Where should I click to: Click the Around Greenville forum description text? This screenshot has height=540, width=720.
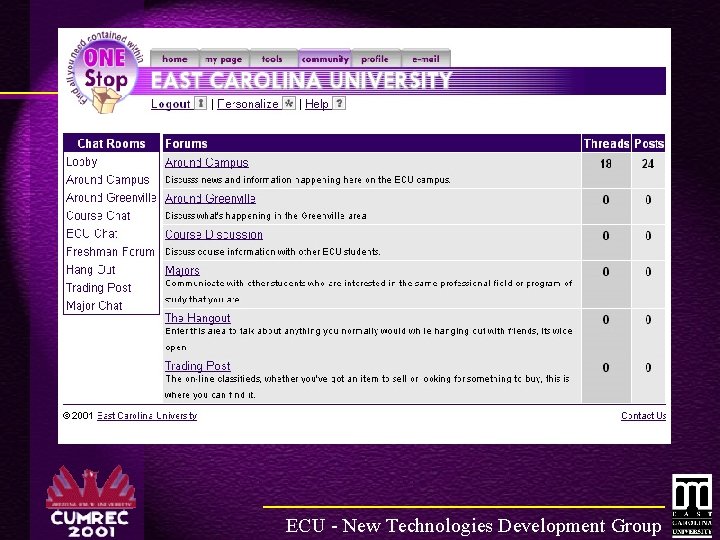point(266,216)
